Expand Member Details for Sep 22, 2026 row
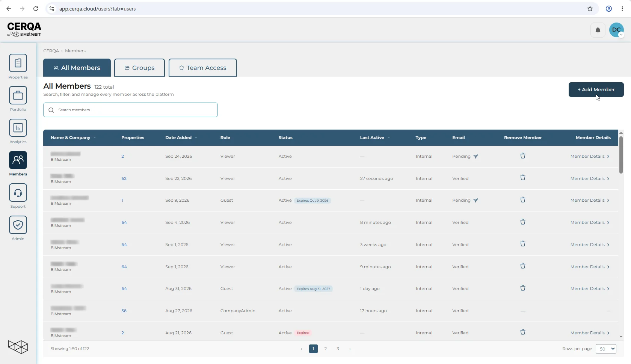The height and width of the screenshot is (364, 631). click(590, 178)
